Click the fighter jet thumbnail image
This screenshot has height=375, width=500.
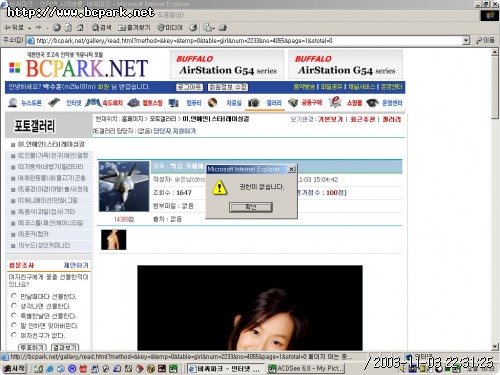coord(124,186)
